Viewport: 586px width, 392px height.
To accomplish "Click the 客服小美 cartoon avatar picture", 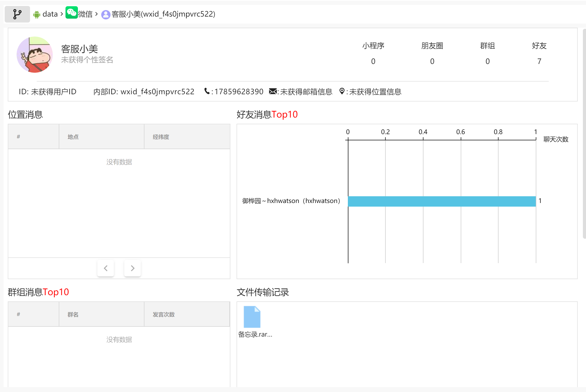I will 35,55.
